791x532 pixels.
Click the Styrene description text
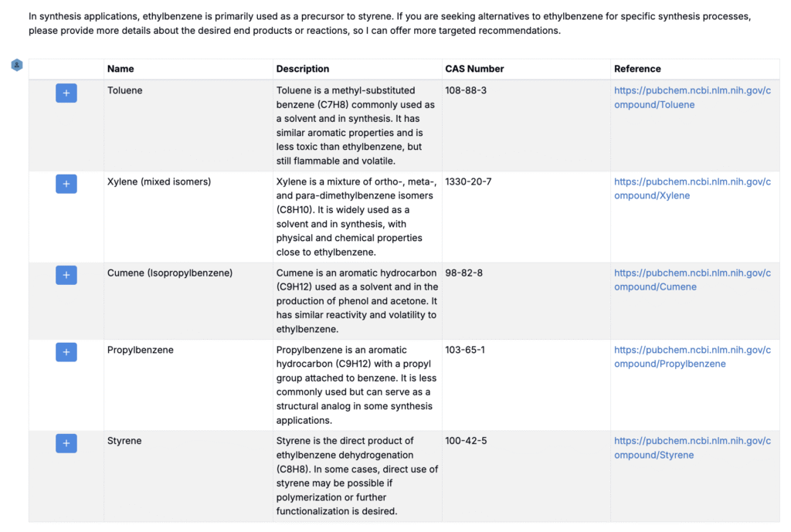[x=357, y=476]
